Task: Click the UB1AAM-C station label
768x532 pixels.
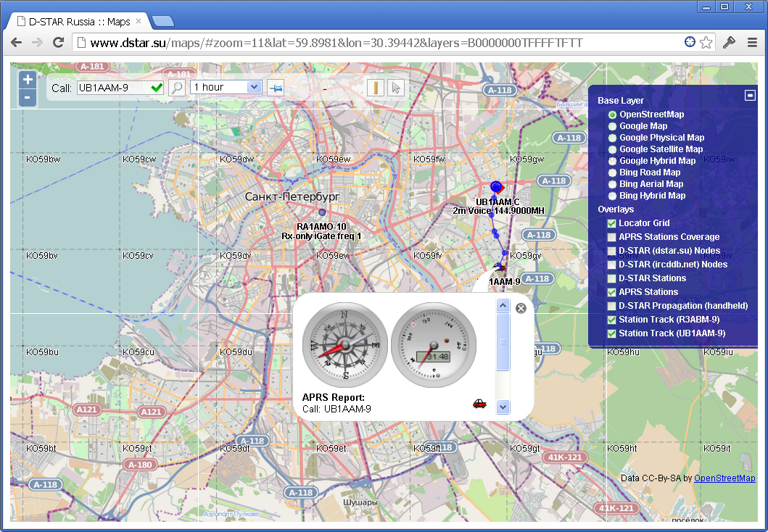Action: point(497,202)
